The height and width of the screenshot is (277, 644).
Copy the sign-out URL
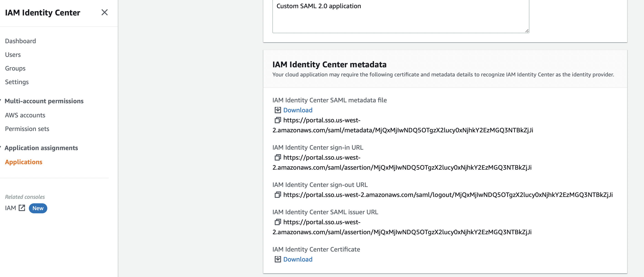[x=277, y=195]
